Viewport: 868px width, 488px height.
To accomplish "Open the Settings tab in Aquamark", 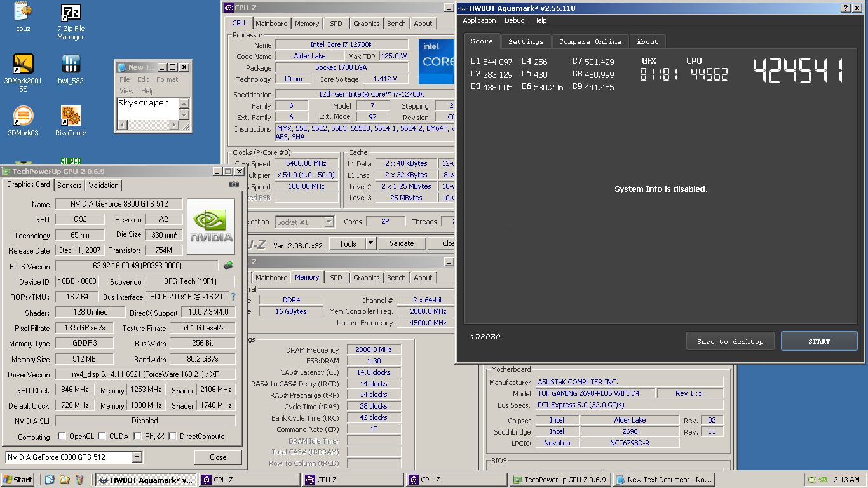I will [x=526, y=41].
